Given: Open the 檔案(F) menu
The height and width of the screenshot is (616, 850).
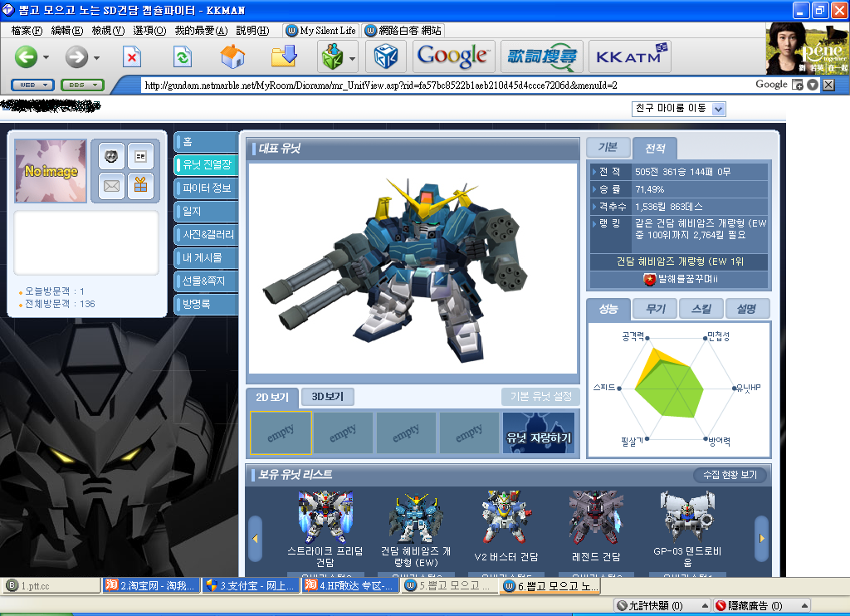Looking at the screenshot, I should (27, 31).
